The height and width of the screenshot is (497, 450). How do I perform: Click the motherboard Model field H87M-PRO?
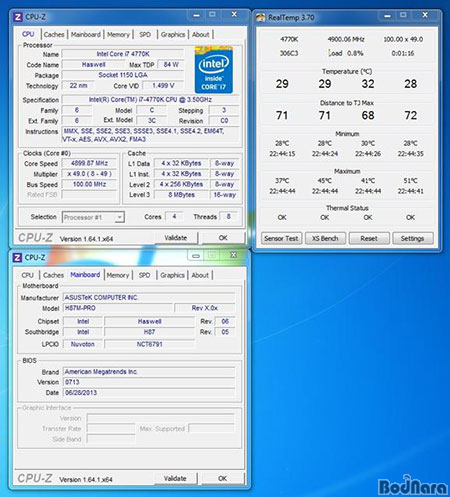point(118,308)
